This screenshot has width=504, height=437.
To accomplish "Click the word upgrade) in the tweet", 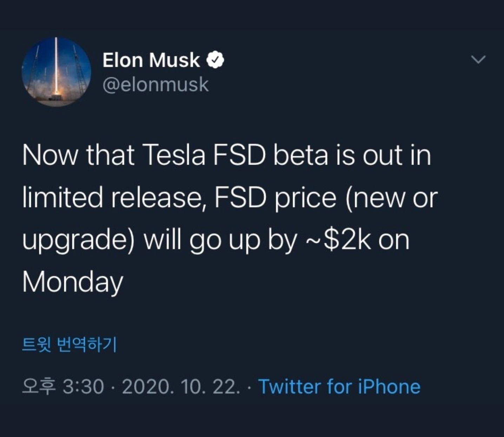I will pyautogui.click(x=79, y=241).
